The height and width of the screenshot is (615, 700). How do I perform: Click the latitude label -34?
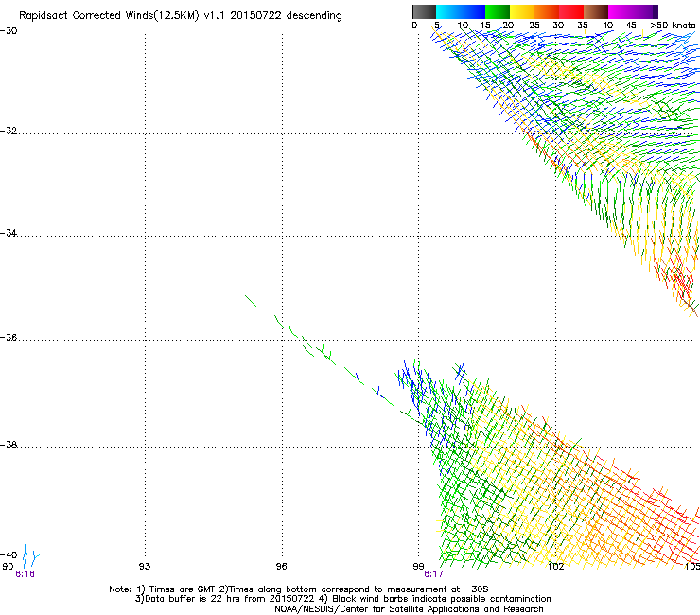coord(9,233)
